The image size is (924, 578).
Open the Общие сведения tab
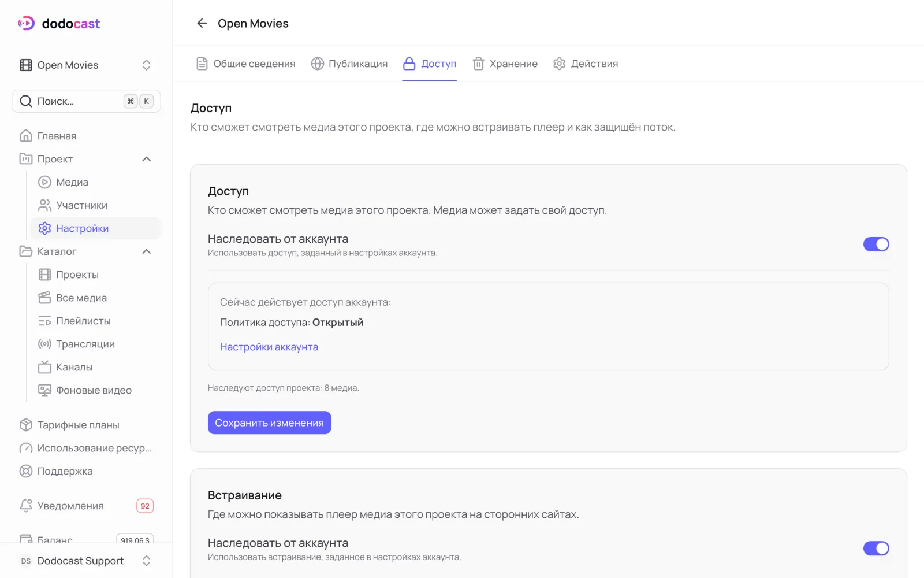(x=246, y=64)
